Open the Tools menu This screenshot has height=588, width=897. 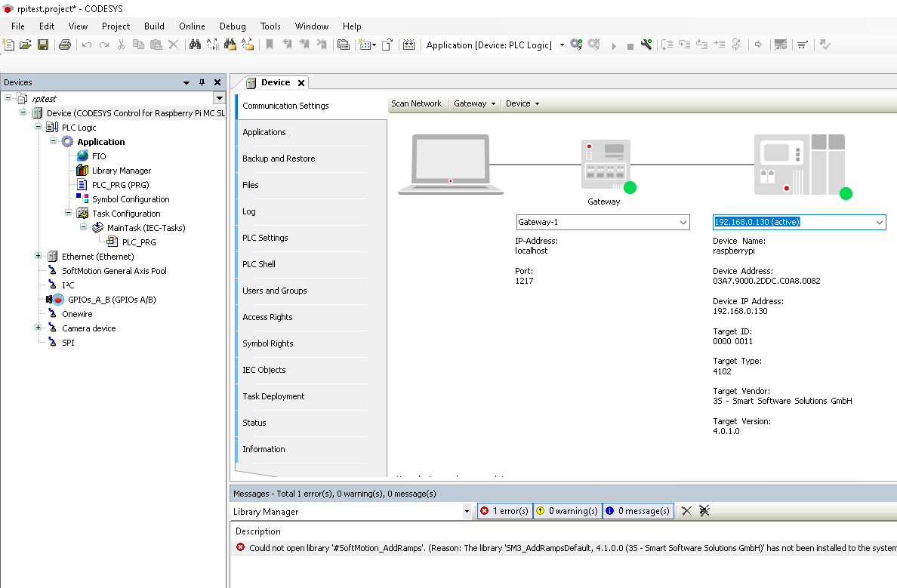tap(270, 26)
